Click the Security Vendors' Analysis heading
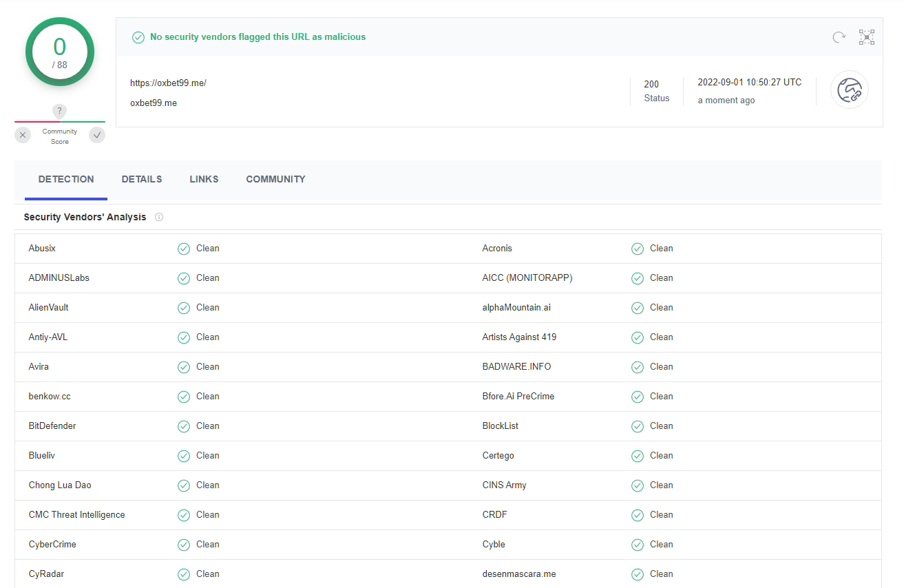The height and width of the screenshot is (588, 904). (85, 217)
